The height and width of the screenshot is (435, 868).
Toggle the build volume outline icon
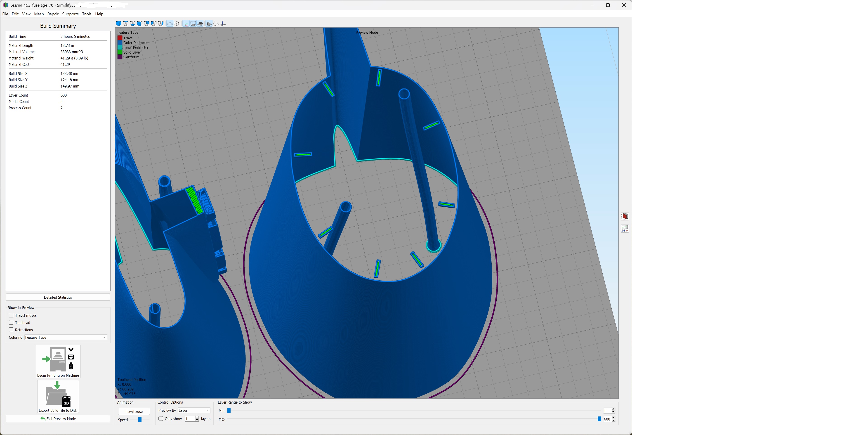pos(193,24)
